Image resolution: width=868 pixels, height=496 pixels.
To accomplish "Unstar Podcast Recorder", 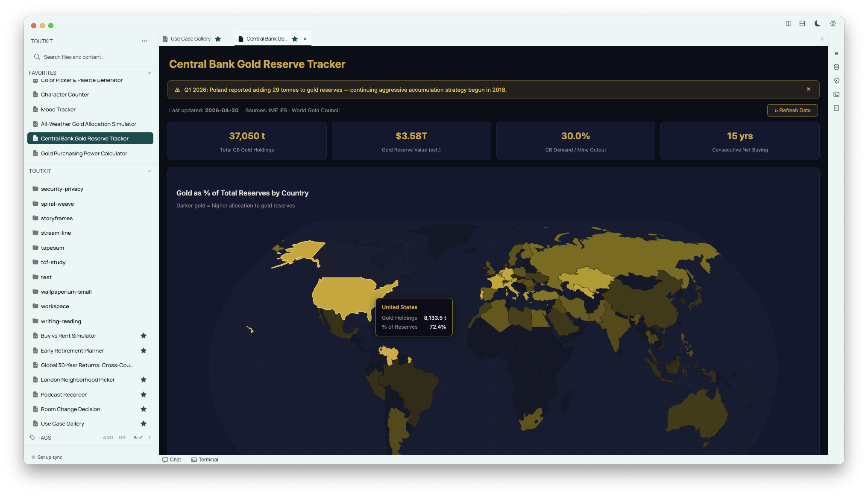I will point(144,394).
